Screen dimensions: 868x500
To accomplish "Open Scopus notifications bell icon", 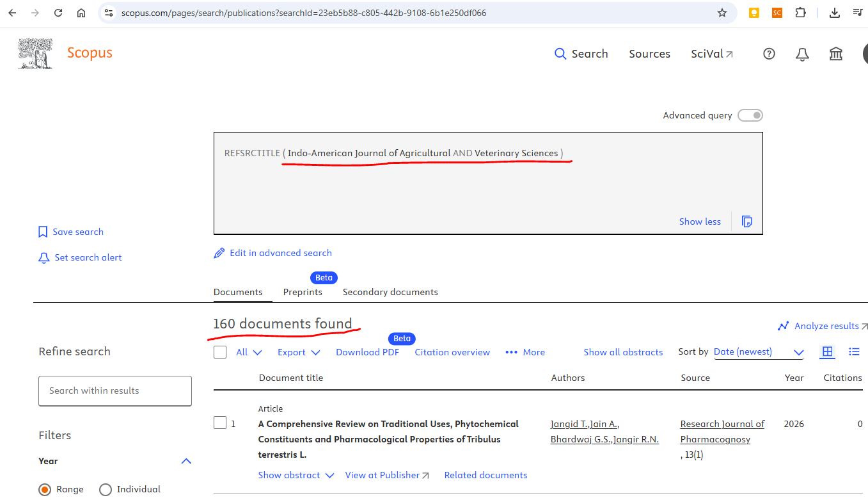I will [x=802, y=54].
